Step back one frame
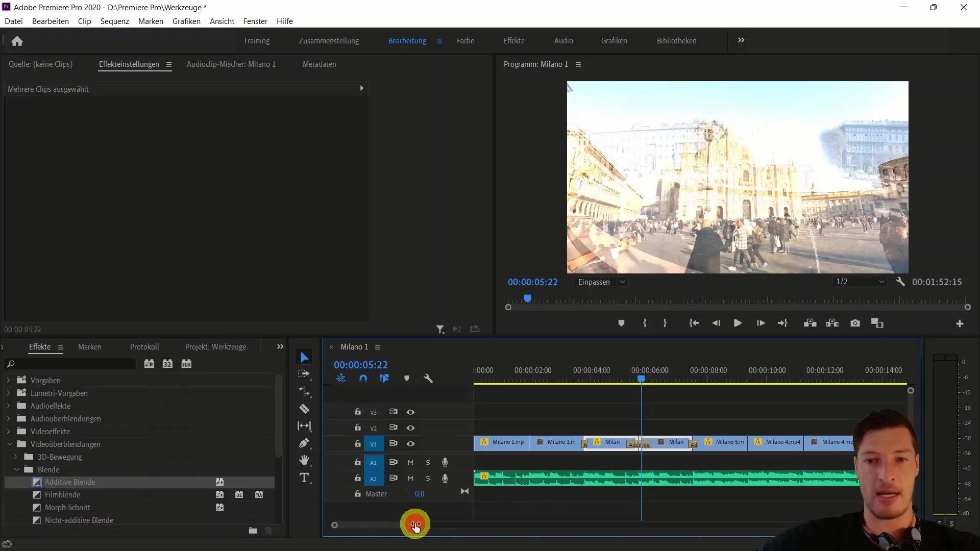 pos(716,323)
